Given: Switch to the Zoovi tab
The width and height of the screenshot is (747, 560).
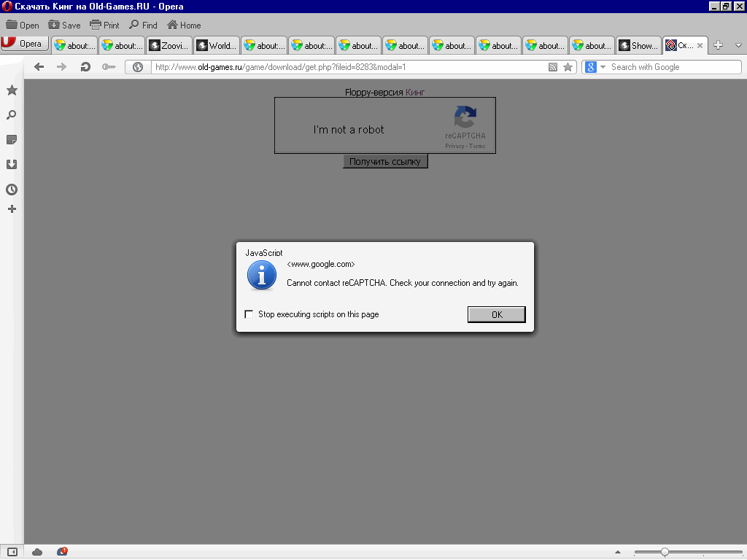Looking at the screenshot, I should click(x=169, y=44).
